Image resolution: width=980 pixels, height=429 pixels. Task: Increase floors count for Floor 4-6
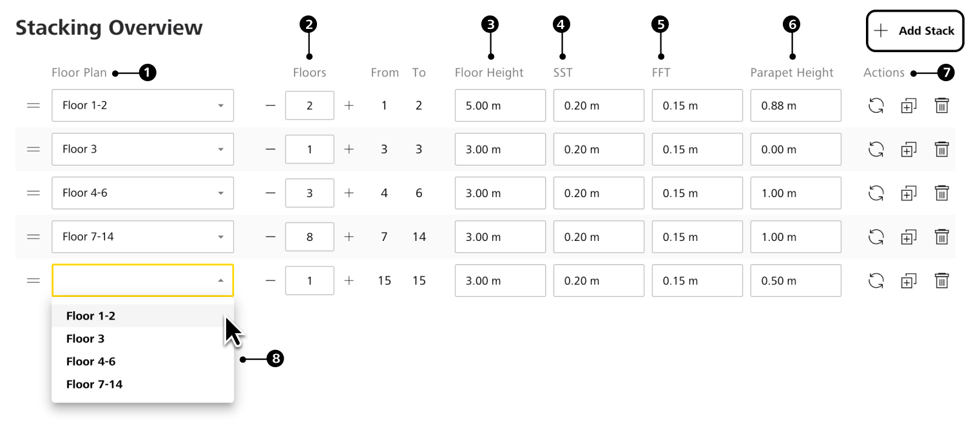[x=349, y=193]
